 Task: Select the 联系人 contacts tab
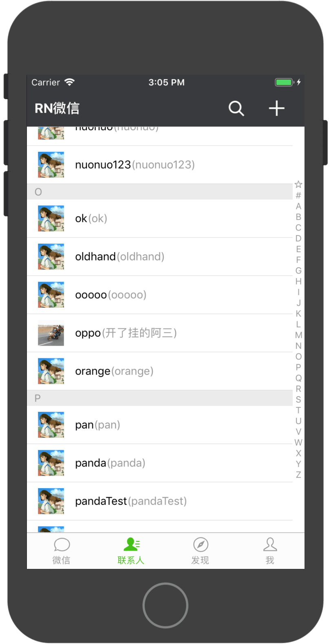[x=131, y=551]
